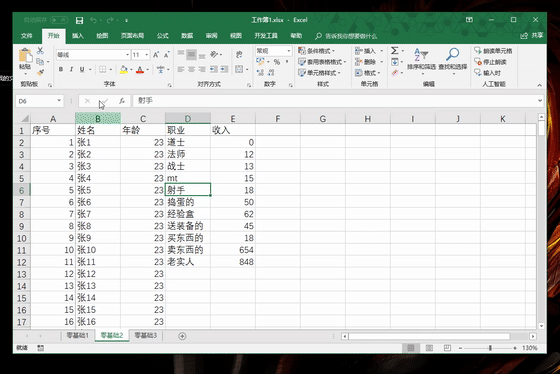Open 条件格式 conditional formatting
This screenshot has height=374, width=560.
coord(317,51)
